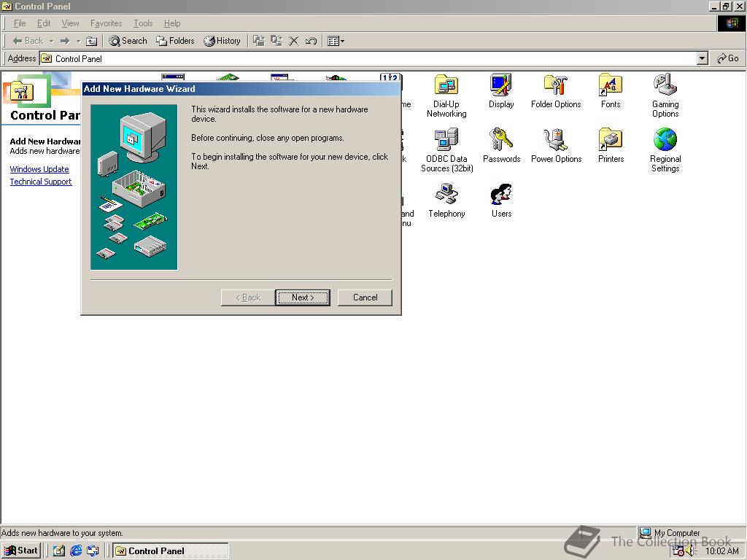Screen dimensions: 747x560
Task: Click the Task Scheduler tray icon
Action: [x=678, y=551]
